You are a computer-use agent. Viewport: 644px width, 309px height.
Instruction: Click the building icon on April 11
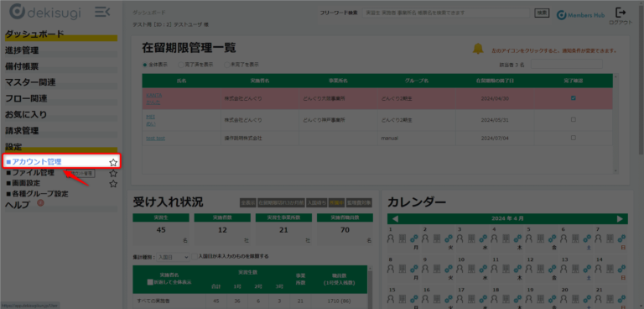(x=506, y=268)
